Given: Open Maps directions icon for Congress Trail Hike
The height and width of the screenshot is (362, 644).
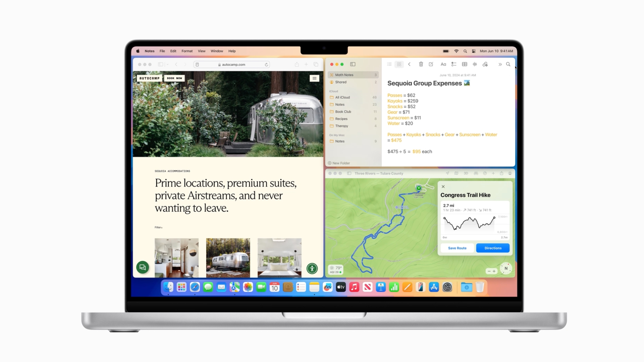Looking at the screenshot, I should click(492, 248).
